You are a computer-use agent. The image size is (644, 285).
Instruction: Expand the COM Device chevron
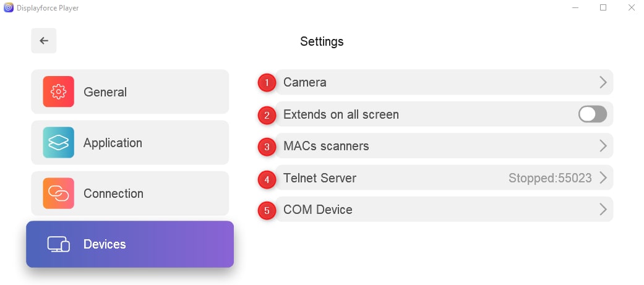[603, 210]
